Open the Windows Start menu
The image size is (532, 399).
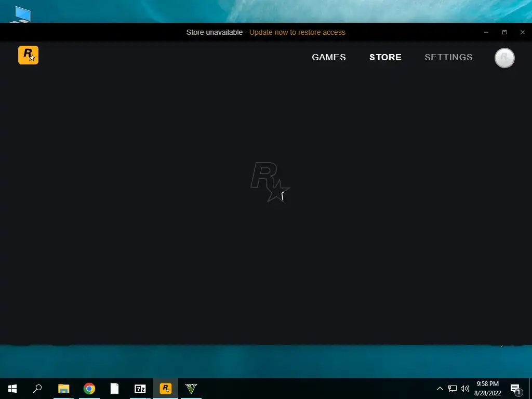click(x=12, y=389)
